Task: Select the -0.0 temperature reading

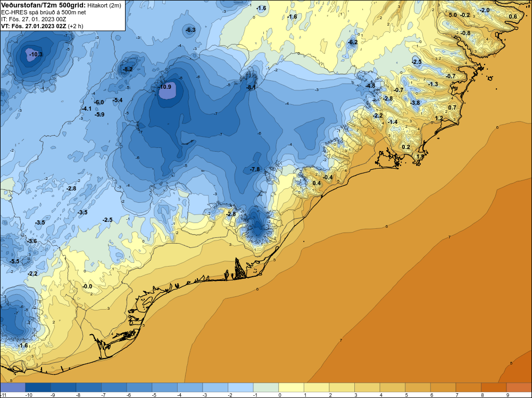Action: (x=87, y=287)
